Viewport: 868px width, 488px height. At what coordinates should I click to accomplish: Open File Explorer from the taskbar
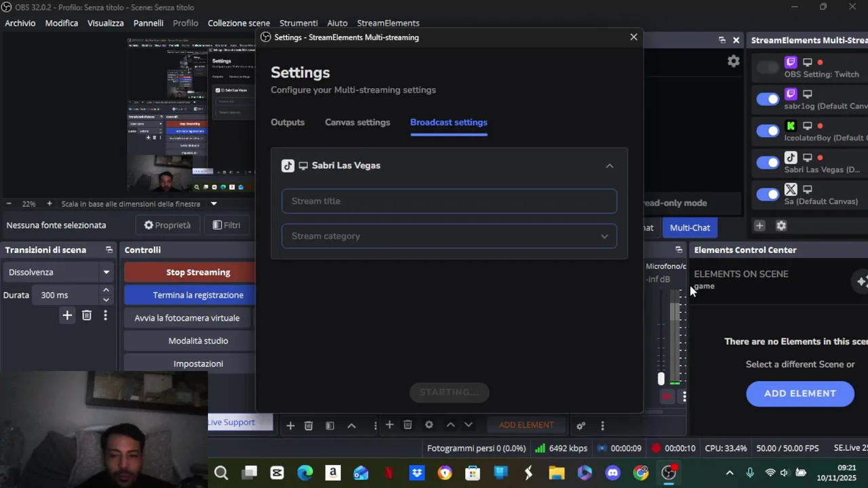[x=557, y=472]
